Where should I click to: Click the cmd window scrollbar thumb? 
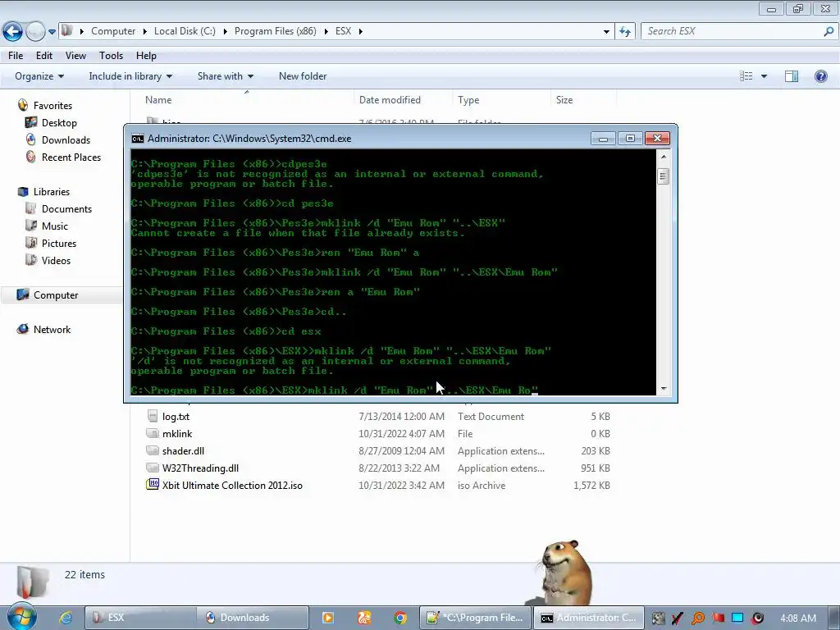(x=663, y=176)
